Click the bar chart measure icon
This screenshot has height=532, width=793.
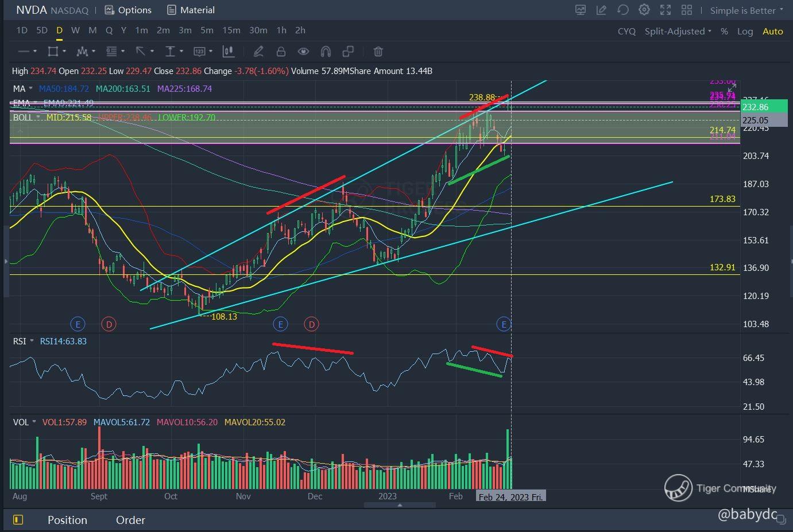click(x=229, y=52)
